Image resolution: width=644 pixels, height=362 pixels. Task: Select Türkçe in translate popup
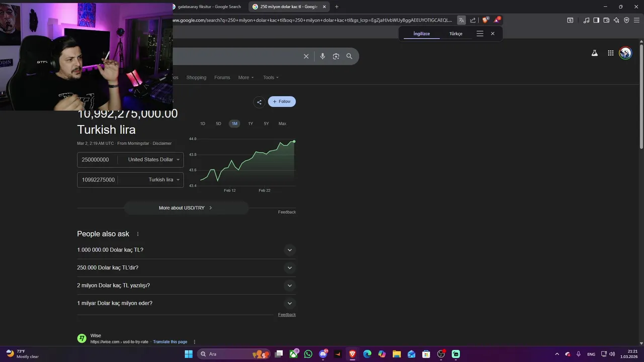click(456, 34)
